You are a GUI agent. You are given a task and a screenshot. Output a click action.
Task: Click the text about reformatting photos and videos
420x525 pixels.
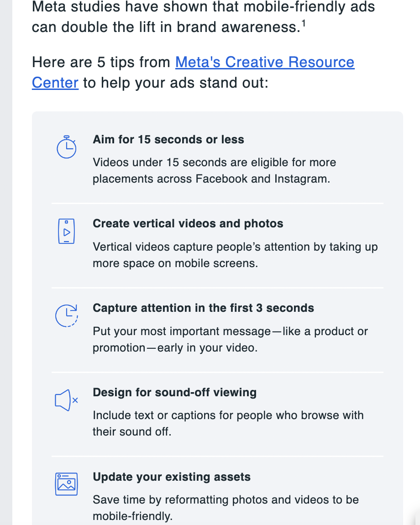coord(226,508)
